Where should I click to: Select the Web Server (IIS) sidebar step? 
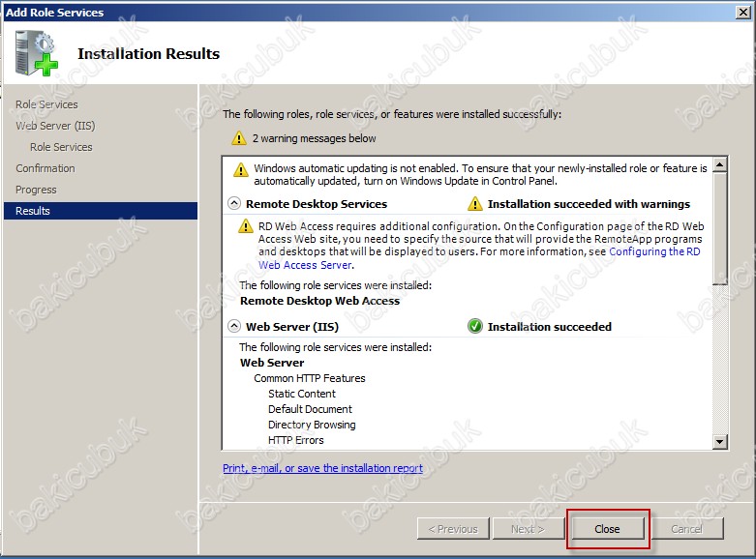55,126
